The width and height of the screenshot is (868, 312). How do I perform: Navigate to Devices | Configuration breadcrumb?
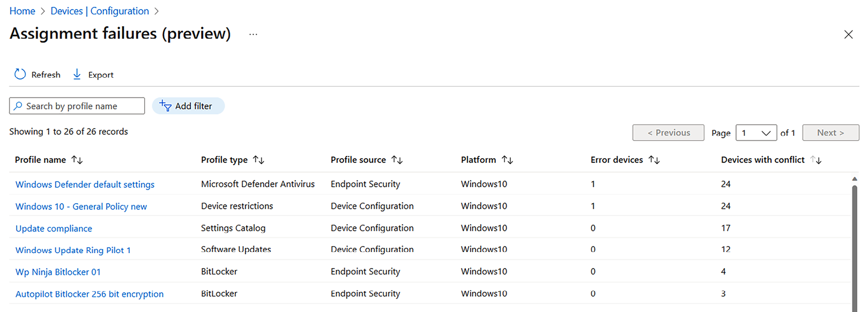click(100, 11)
